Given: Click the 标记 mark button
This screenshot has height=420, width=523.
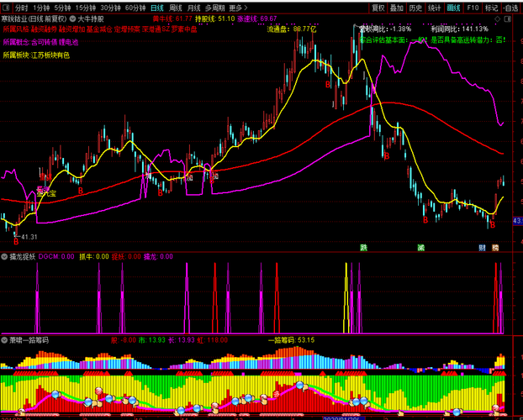Looking at the screenshot, I should click(x=491, y=8).
